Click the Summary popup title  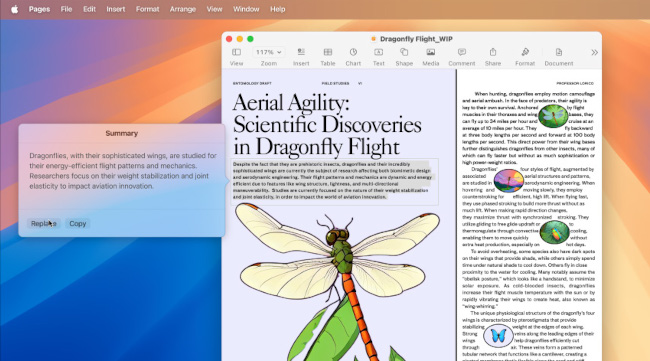(x=121, y=133)
